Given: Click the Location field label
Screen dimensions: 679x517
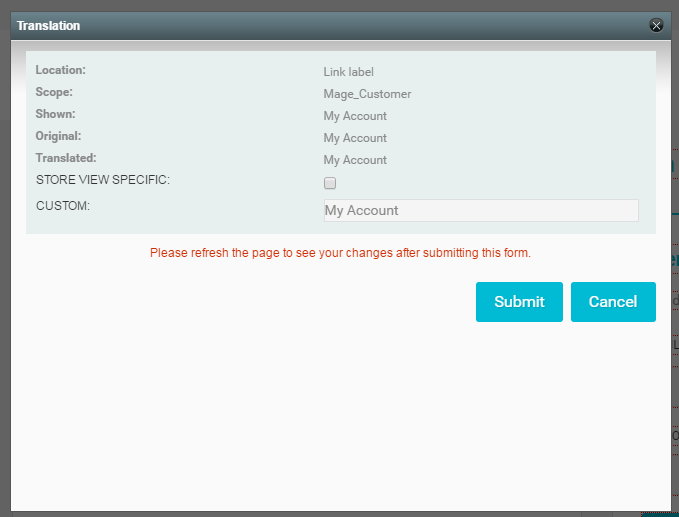Looking at the screenshot, I should click(61, 70).
